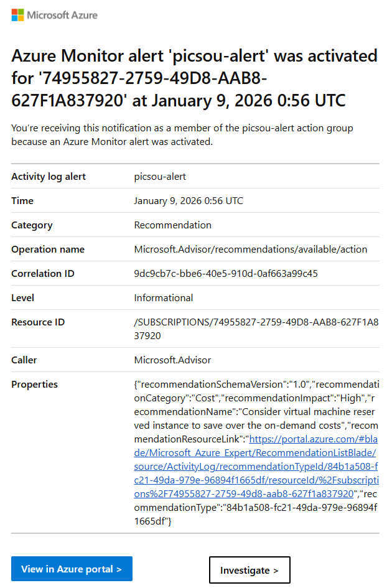Click the Properties row label
This screenshot has height=588, width=392.
(x=34, y=385)
